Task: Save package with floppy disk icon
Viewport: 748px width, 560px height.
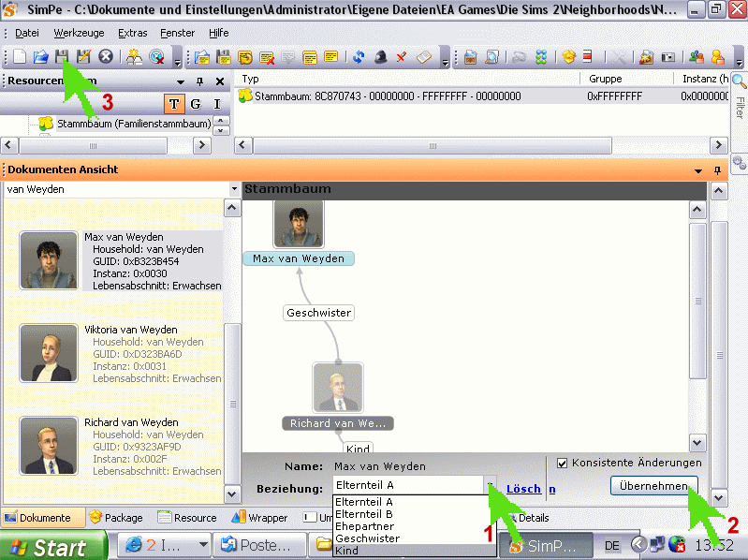Action: pyautogui.click(x=62, y=57)
